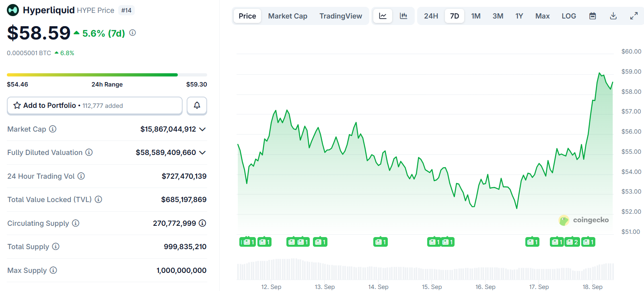This screenshot has width=644, height=291.
Task: Click the $15,867,044,912 market cap value
Action: (168, 129)
